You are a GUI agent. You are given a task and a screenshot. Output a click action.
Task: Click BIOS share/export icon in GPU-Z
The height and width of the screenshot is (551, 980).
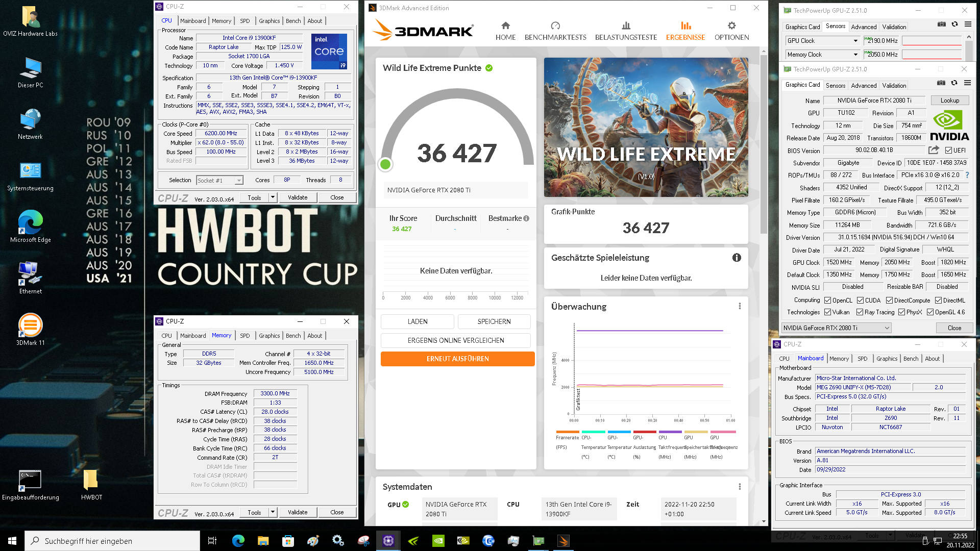click(934, 150)
